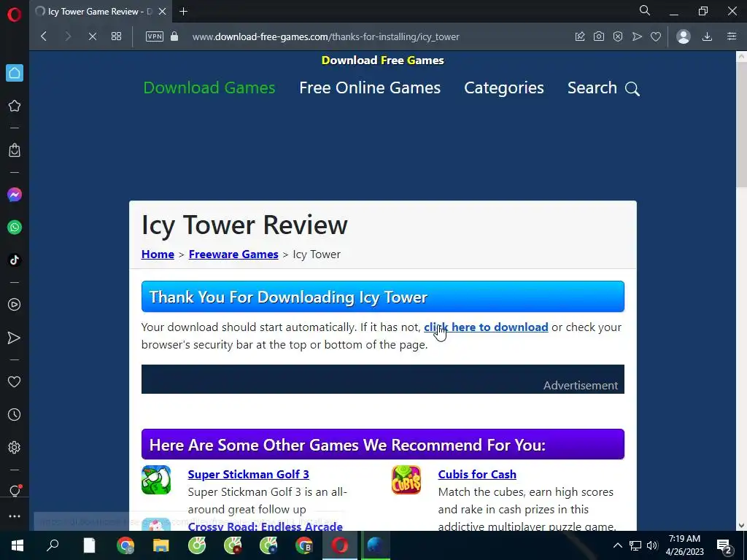Viewport: 747px width, 560px height.
Task: Open the Opera main menu logo
Action: click(15, 15)
